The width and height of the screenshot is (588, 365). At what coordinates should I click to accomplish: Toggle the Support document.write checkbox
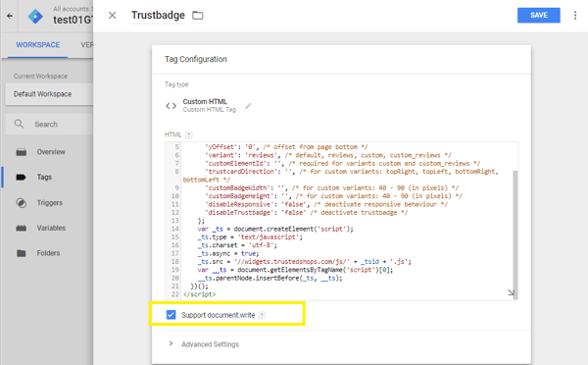[x=171, y=315]
